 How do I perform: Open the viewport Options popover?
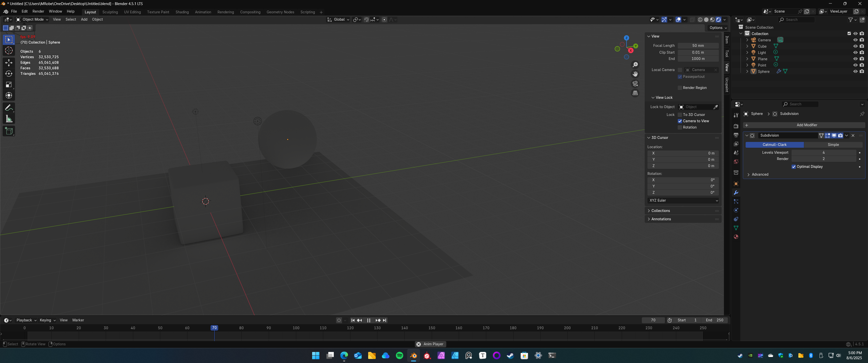718,28
